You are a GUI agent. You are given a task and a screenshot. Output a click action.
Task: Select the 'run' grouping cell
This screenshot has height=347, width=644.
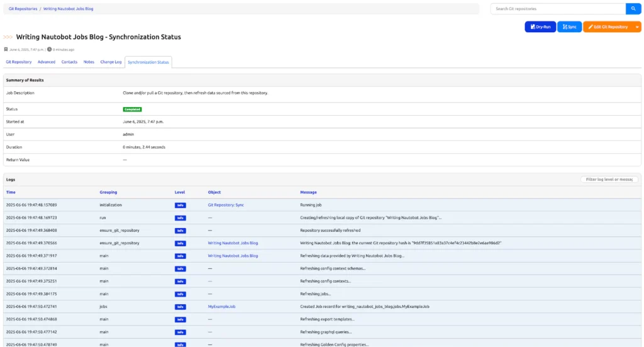click(103, 217)
